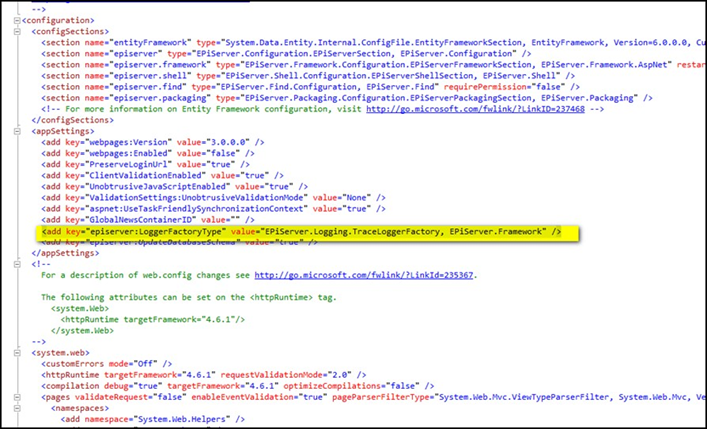Click <httpRuntime targetFramework="4.6.1"/> inside the comment
This screenshot has width=707, height=429.
pos(153,319)
